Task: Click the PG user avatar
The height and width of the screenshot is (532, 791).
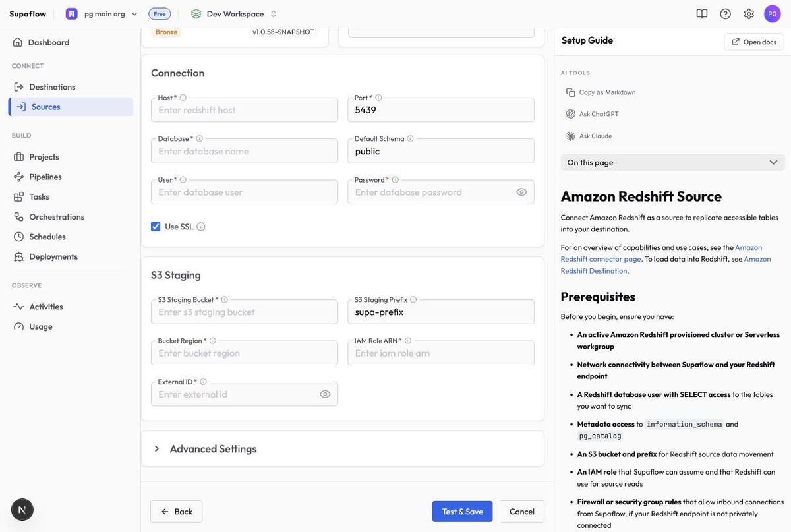Action: (x=773, y=13)
